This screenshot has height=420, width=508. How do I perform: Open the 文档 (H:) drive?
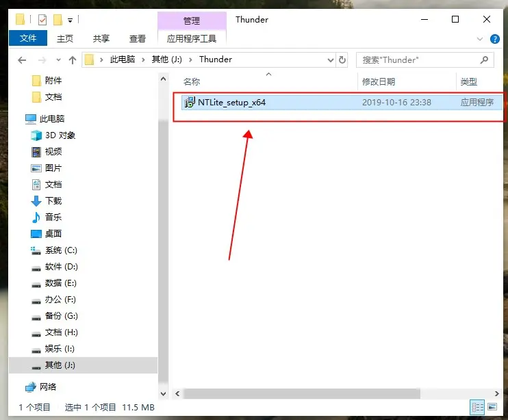pos(55,332)
